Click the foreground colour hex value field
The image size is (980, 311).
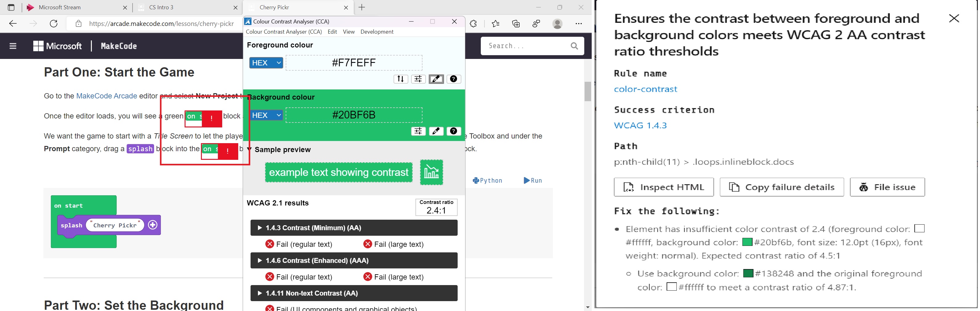coord(354,63)
